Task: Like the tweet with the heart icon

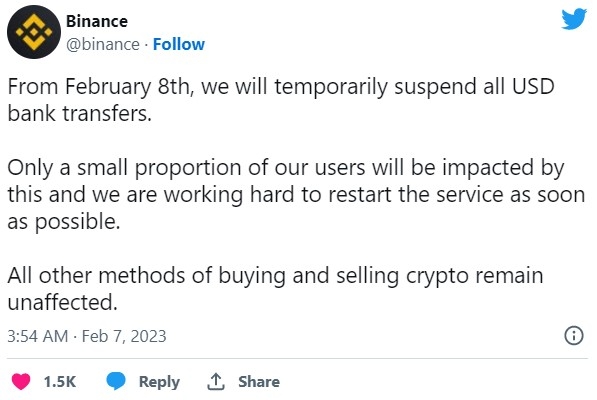Action: (21, 381)
